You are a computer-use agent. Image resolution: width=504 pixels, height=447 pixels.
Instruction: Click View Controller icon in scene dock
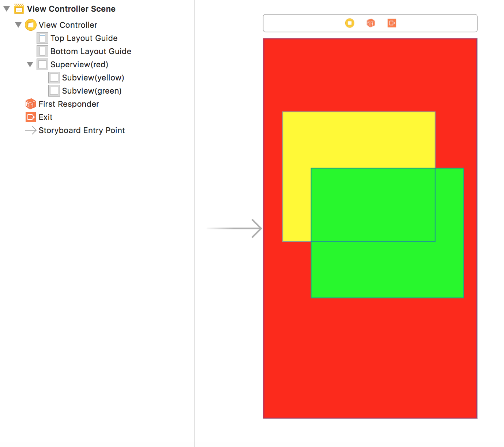(350, 23)
